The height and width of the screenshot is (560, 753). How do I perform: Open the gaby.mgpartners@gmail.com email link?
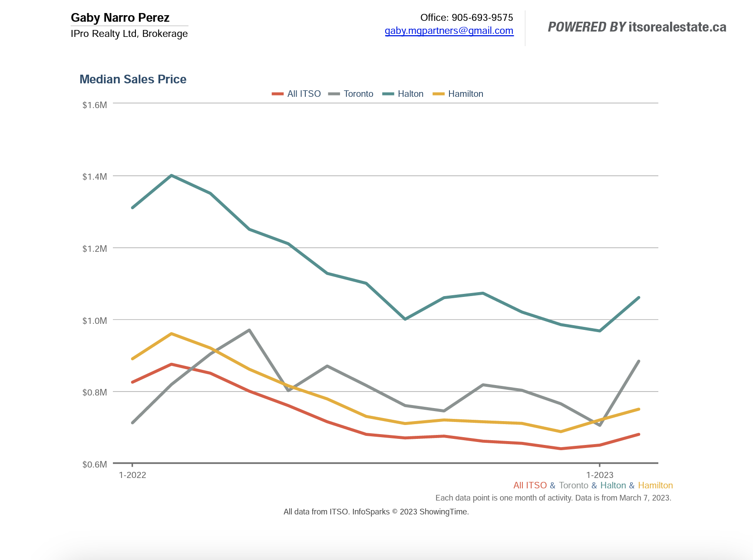click(449, 31)
